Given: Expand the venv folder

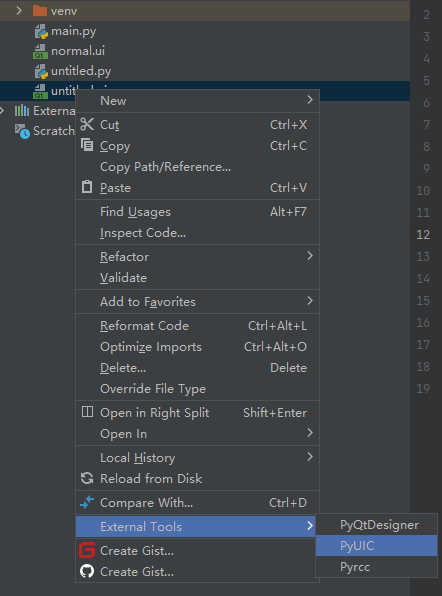Looking at the screenshot, I should [19, 11].
